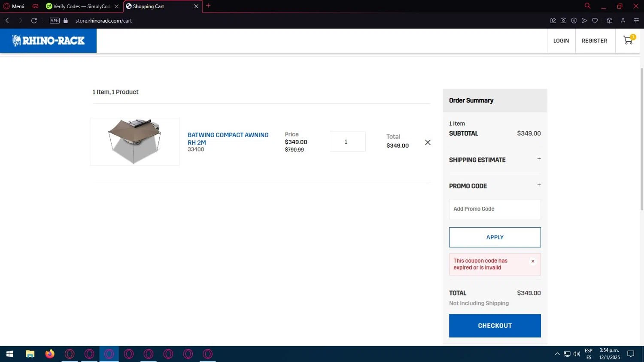Click the struck-through $790.99 original price

(294, 150)
